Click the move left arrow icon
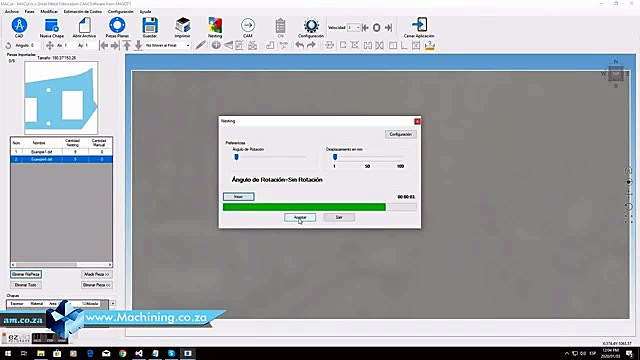 pos(104,45)
